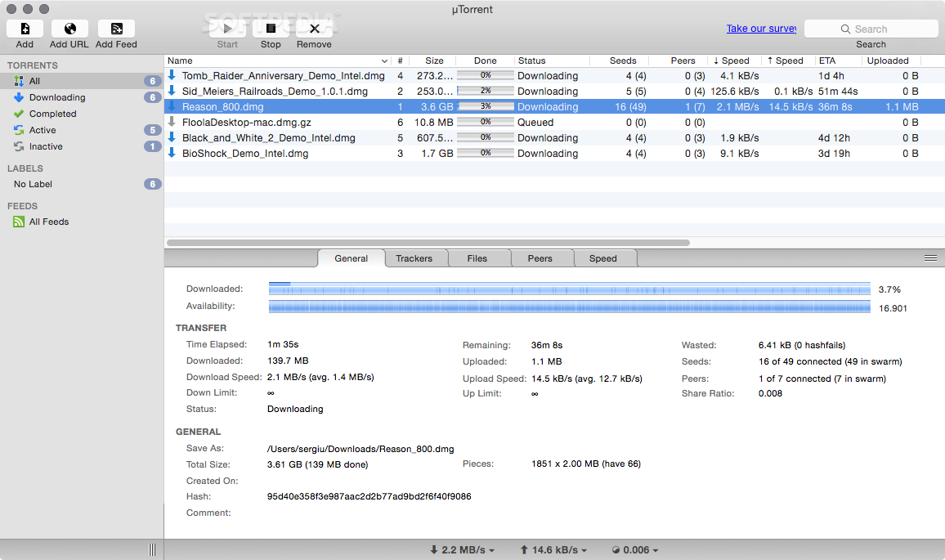Screen dimensions: 945x560
Task: Switch to the General tab
Action: coord(352,258)
